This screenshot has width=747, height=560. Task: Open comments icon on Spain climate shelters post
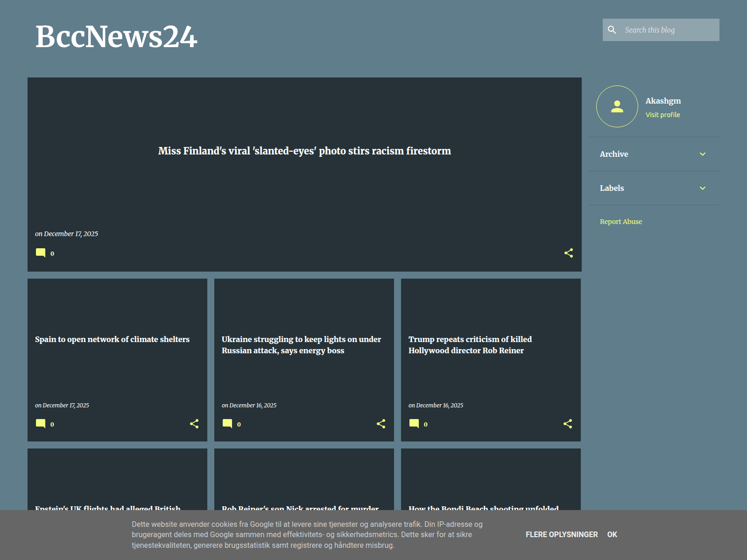click(x=41, y=424)
